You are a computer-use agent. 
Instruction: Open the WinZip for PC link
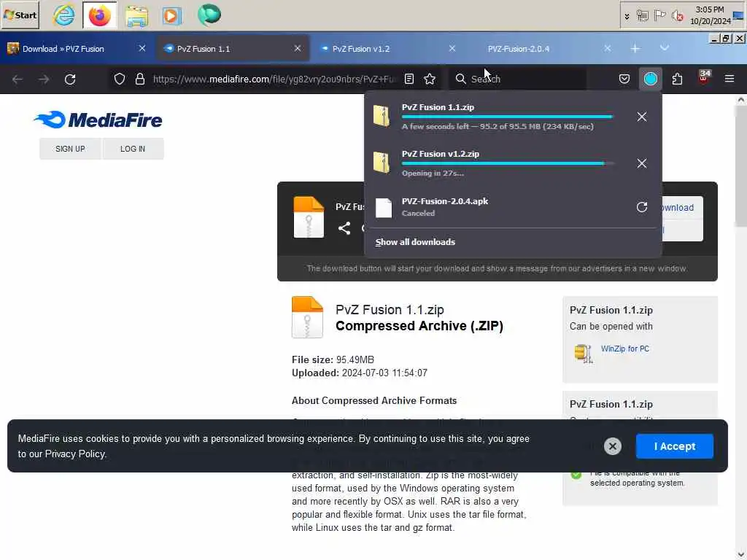click(624, 349)
